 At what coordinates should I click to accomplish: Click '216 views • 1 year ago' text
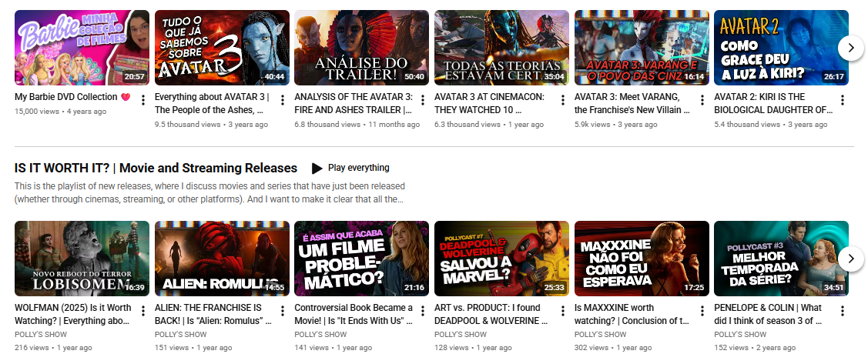coord(53,348)
